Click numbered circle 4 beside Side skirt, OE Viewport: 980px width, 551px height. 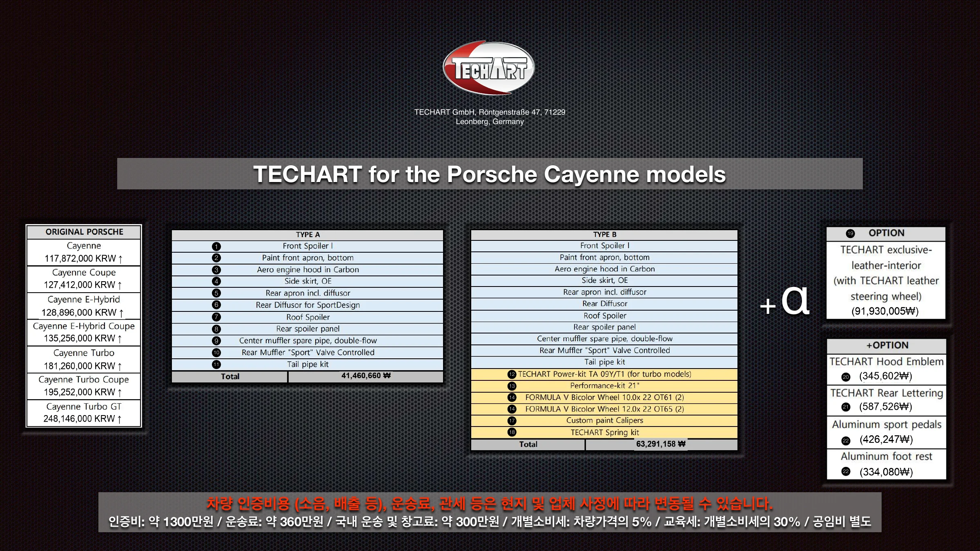coord(216,281)
